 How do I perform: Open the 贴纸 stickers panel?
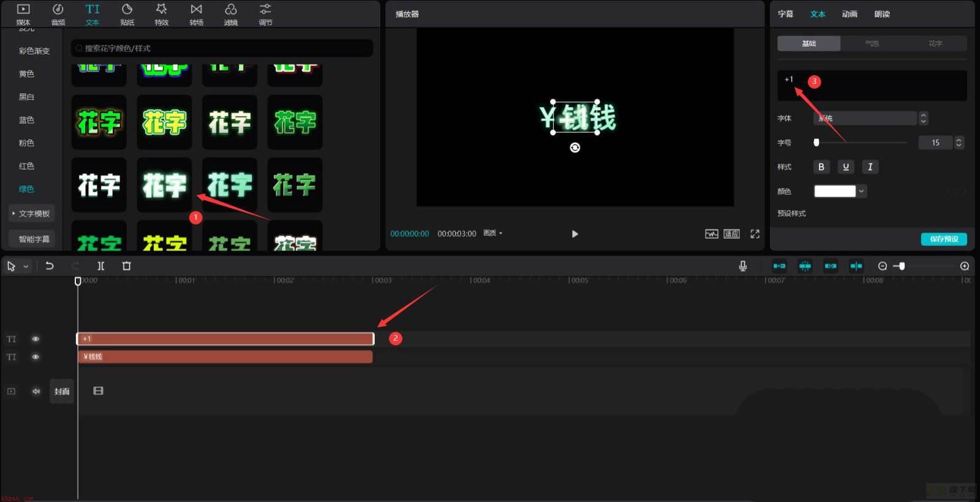[127, 14]
